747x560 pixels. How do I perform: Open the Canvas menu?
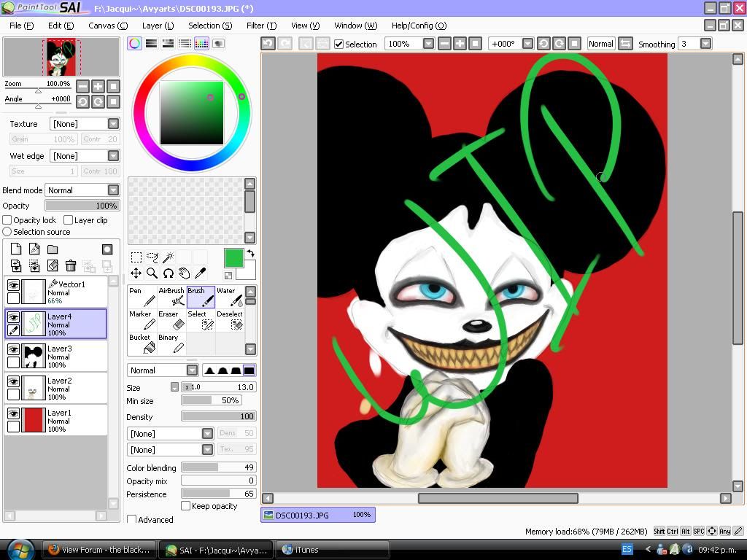pyautogui.click(x=108, y=26)
